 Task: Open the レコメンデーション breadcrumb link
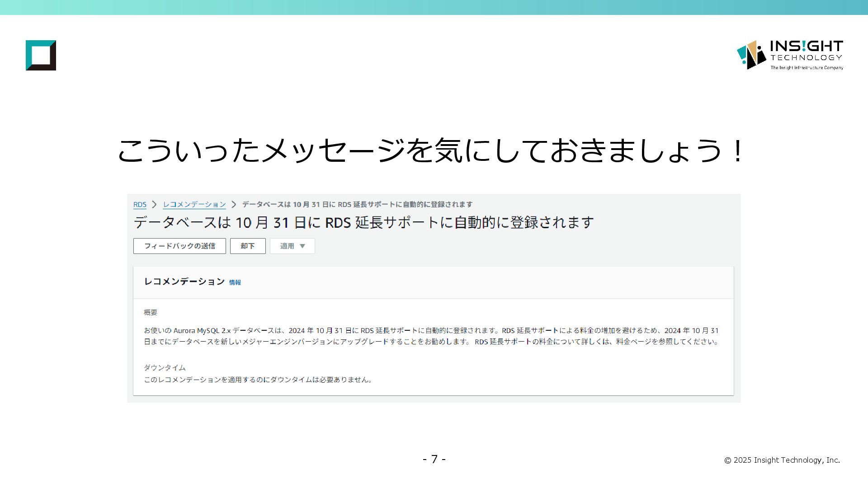pyautogui.click(x=194, y=204)
